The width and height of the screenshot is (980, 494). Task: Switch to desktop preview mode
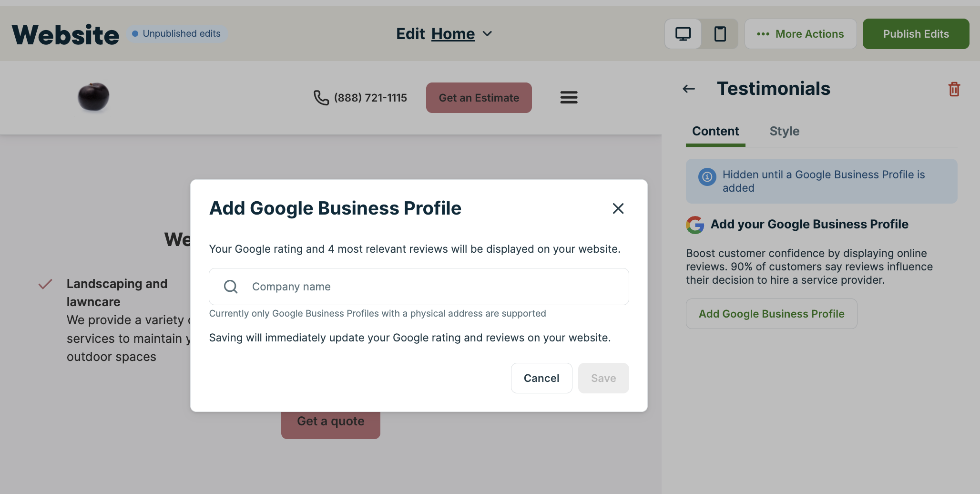coord(683,34)
